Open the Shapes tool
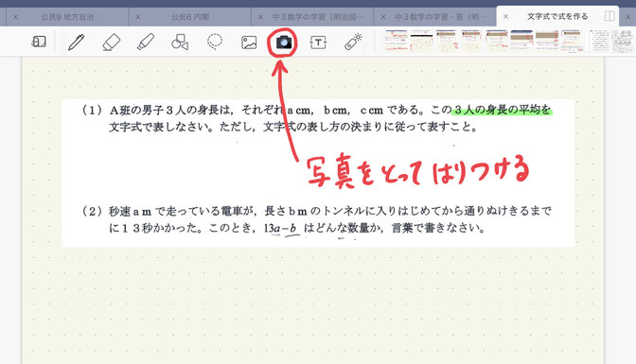 tap(180, 42)
